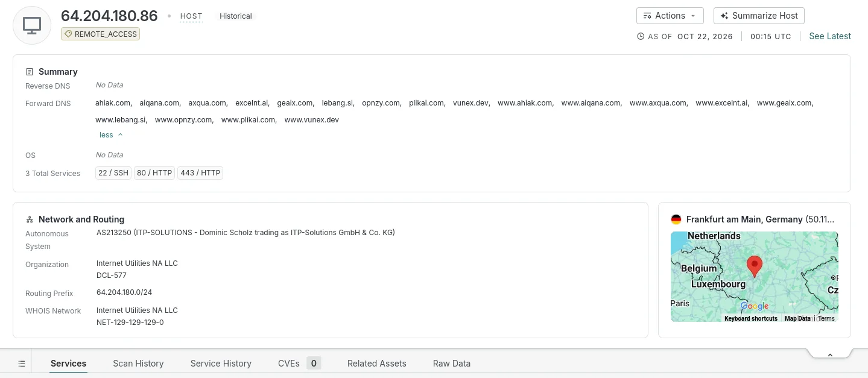868x378 pixels.
Task: Click the plikai.com forward DNS entry
Action: [x=426, y=103]
